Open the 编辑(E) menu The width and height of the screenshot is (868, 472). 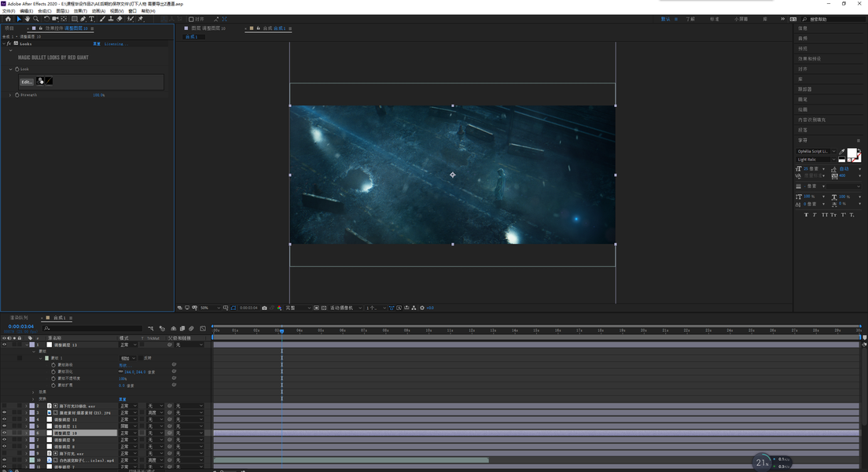point(26,11)
